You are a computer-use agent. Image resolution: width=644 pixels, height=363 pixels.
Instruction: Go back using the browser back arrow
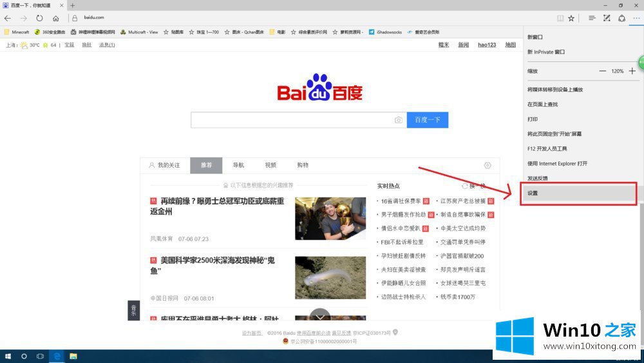[x=7, y=18]
